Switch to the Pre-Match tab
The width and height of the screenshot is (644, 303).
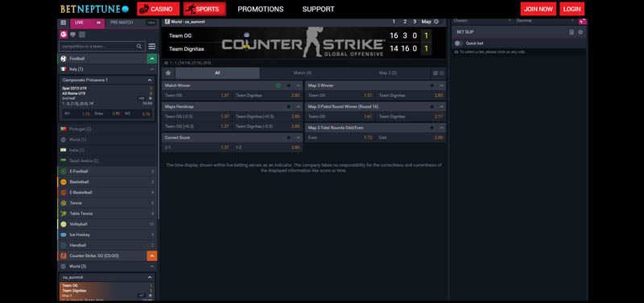[131, 23]
